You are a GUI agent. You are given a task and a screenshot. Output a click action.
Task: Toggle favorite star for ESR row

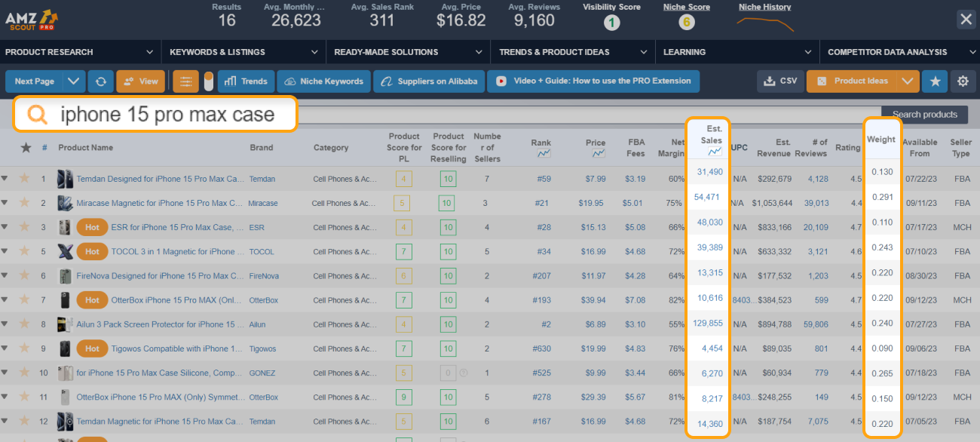[24, 227]
